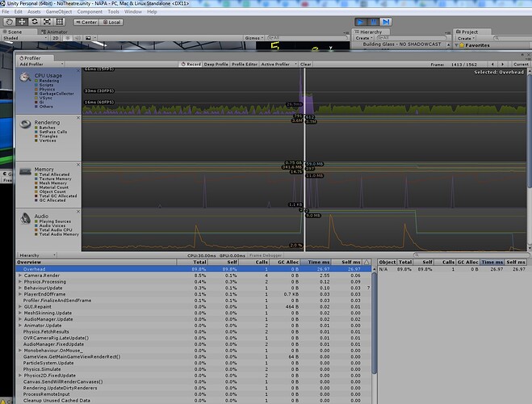Select the Rotate tool
The width and height of the screenshot is (532, 404).
[x=35, y=22]
